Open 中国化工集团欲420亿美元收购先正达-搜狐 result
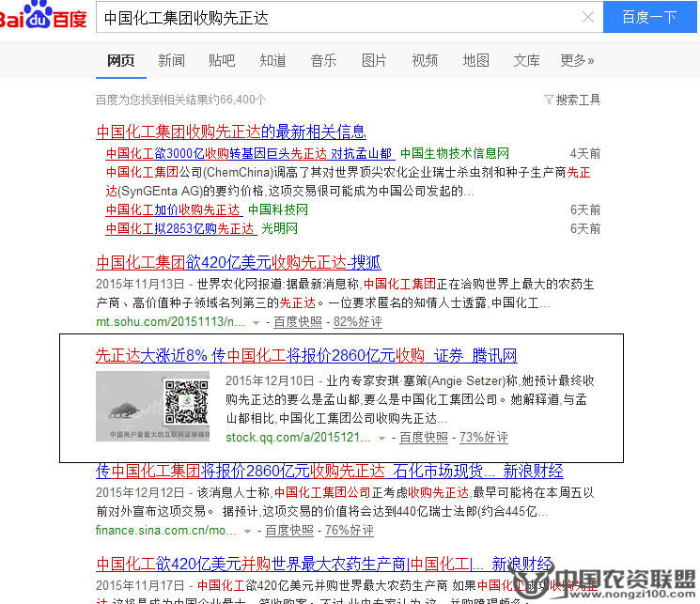The width and height of the screenshot is (700, 604). [239, 262]
